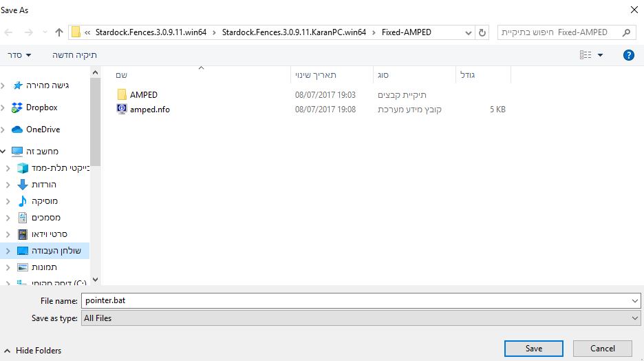
Task: Expand the Dropbox tree node
Action: [3, 107]
